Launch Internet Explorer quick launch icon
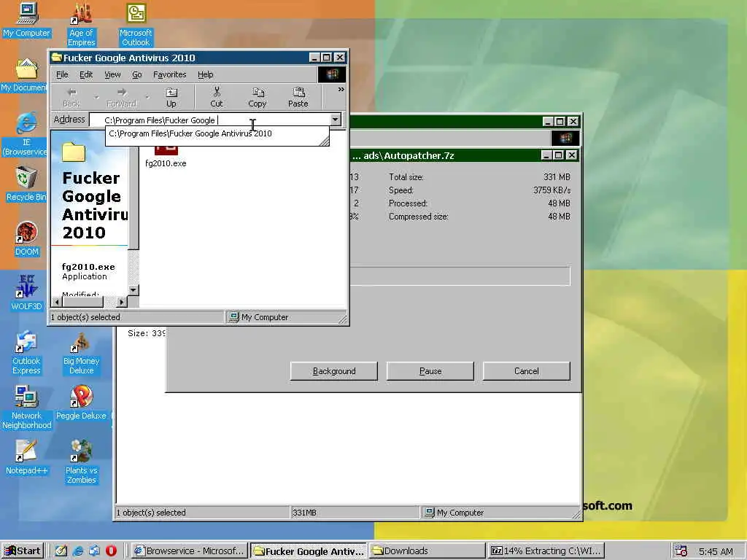Image resolution: width=747 pixels, height=560 pixels. click(78, 551)
